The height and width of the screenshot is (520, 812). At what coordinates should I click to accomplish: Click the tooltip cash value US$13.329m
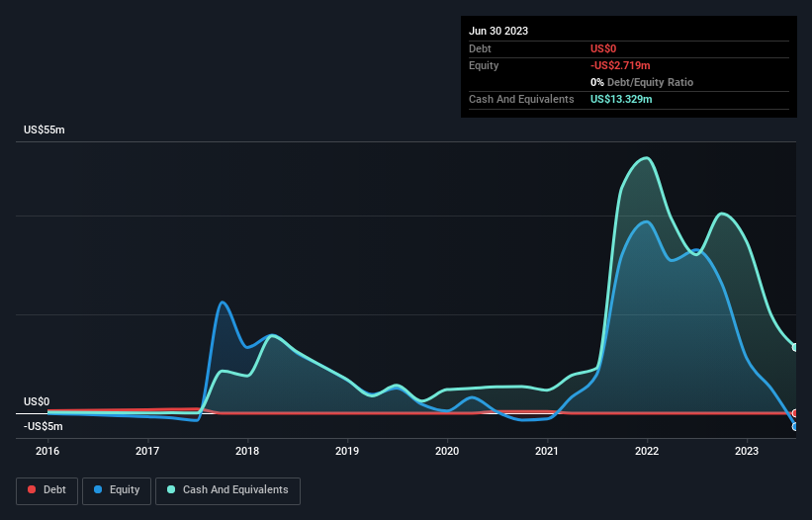[621, 99]
